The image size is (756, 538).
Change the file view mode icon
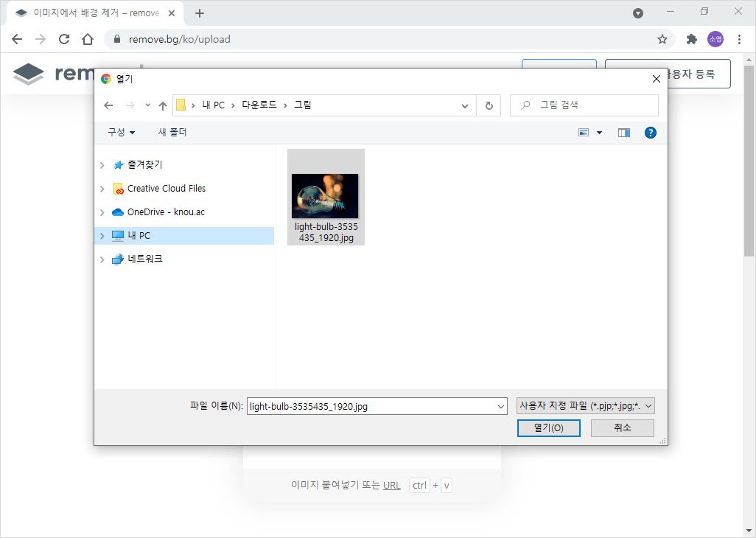point(584,133)
